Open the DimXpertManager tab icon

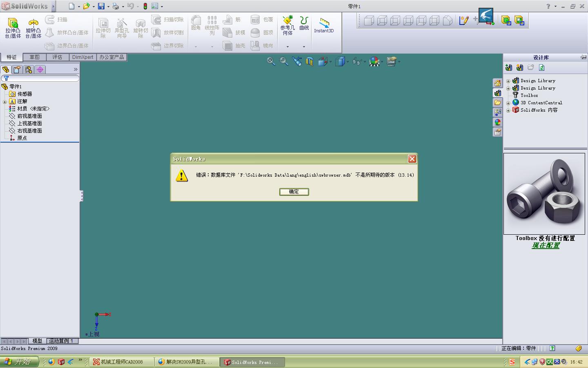click(x=40, y=70)
